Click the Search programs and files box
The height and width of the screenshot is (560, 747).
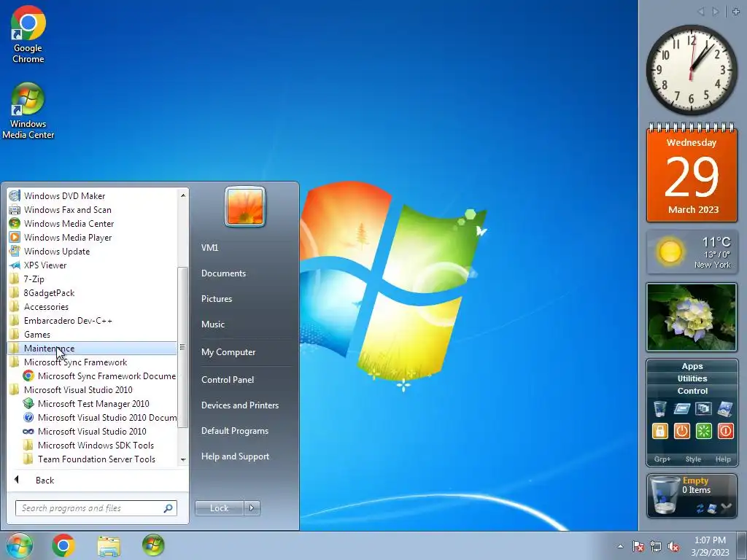coord(96,508)
